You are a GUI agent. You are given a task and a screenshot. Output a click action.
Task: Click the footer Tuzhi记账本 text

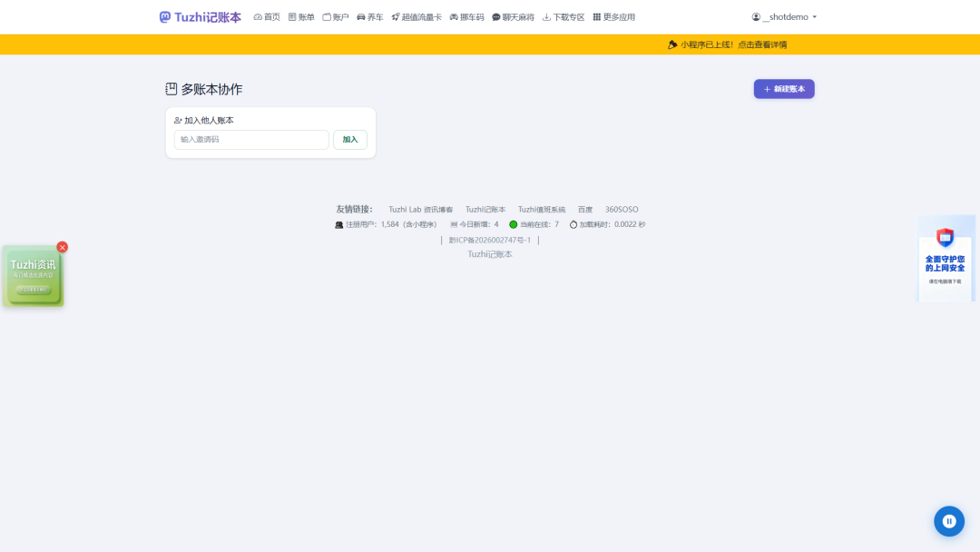click(x=489, y=254)
